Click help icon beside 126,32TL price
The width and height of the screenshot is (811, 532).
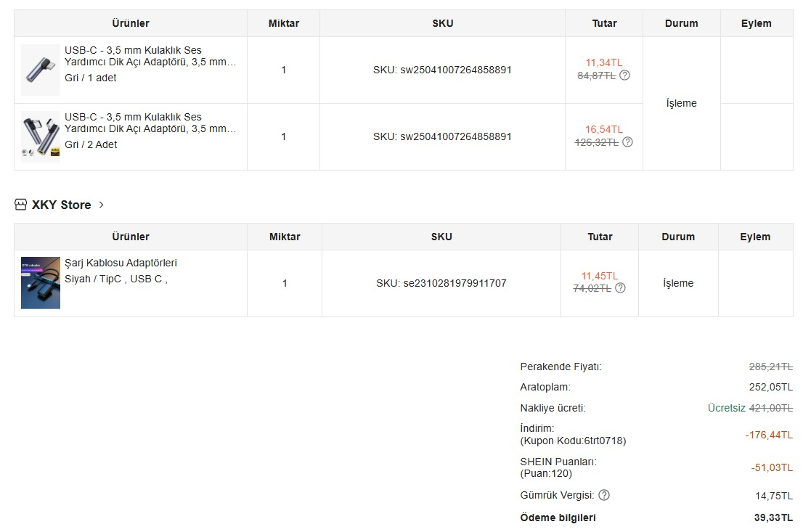(627, 142)
